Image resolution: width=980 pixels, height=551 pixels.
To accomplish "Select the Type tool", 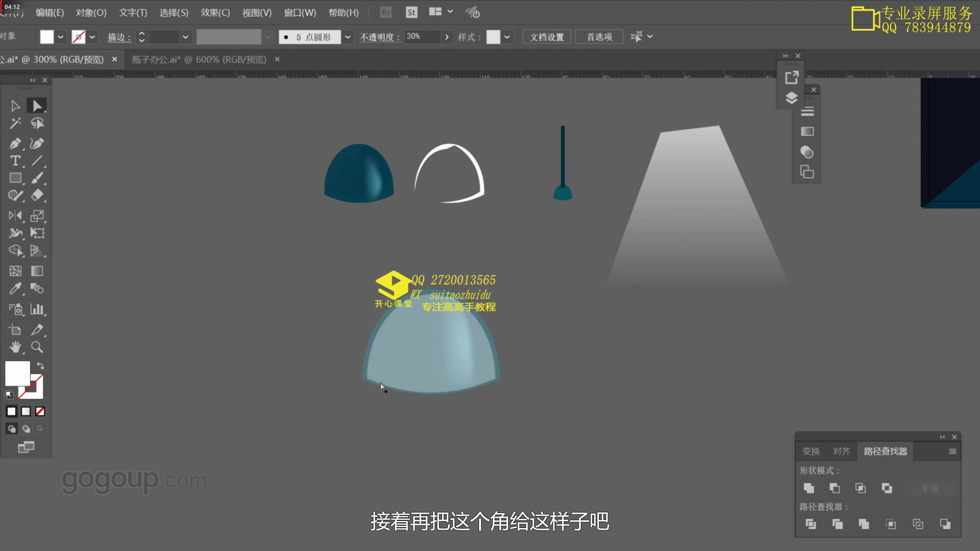I will (x=15, y=160).
